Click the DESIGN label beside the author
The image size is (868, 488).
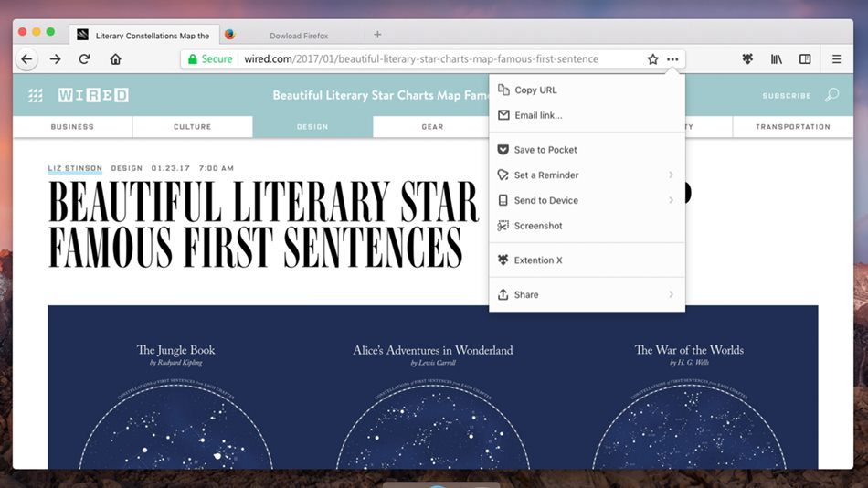click(127, 168)
